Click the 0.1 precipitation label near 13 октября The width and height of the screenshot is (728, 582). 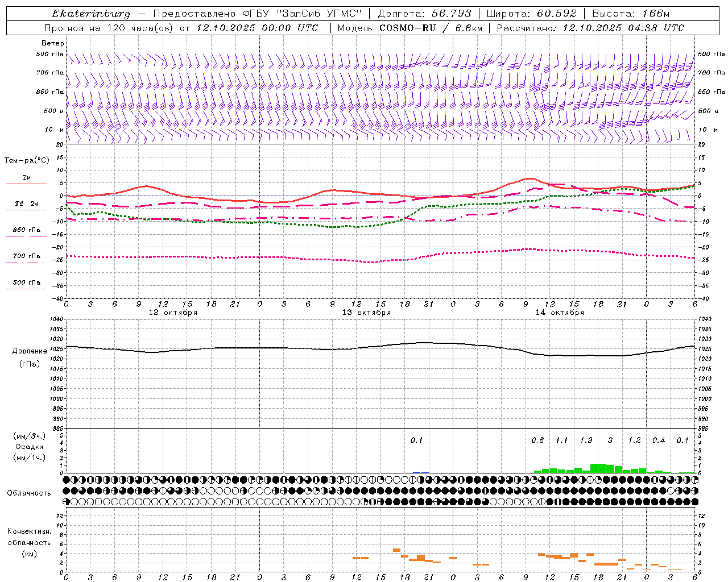click(416, 440)
